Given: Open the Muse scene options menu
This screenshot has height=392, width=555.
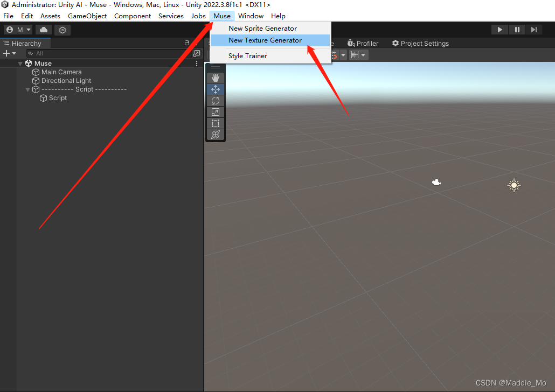Looking at the screenshot, I should pyautogui.click(x=197, y=64).
